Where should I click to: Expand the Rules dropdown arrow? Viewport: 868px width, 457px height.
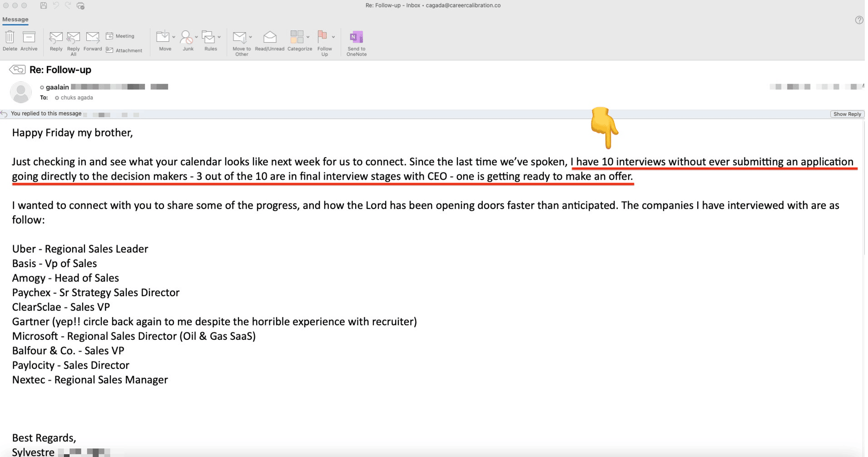[219, 37]
